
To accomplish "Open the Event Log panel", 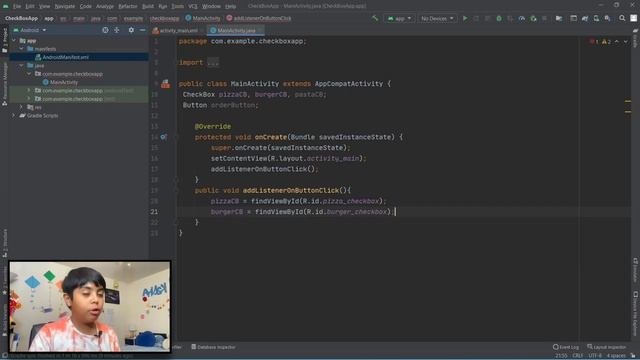I will (x=566, y=347).
